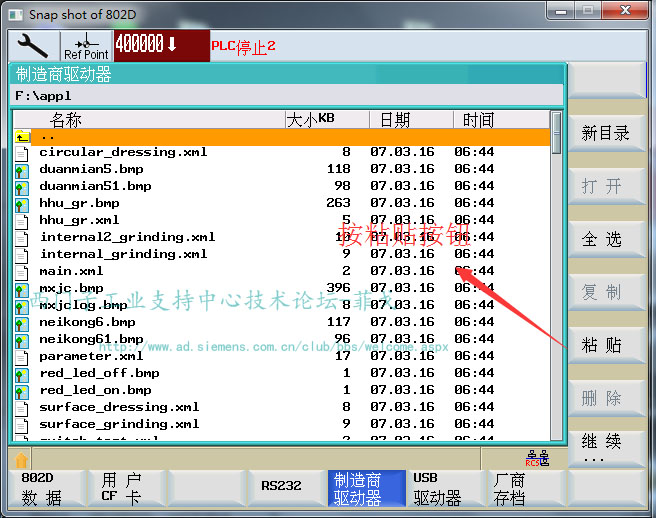656x518 pixels.
Task: Click the 打开 softkey
Action: 606,185
